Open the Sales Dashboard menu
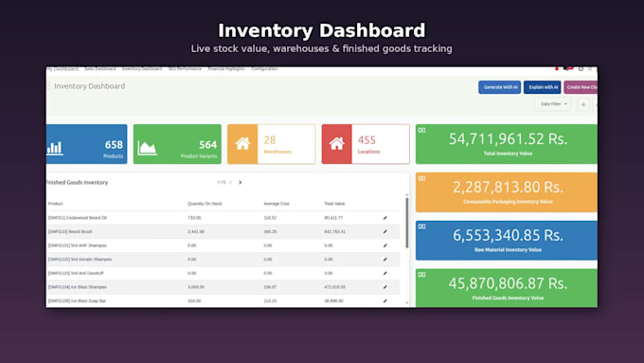Image resolution: width=644 pixels, height=363 pixels. [99, 69]
